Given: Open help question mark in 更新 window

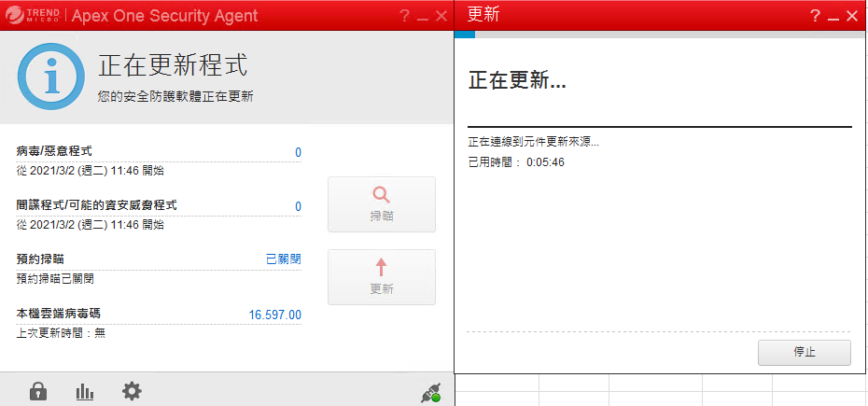Looking at the screenshot, I should click(x=815, y=16).
